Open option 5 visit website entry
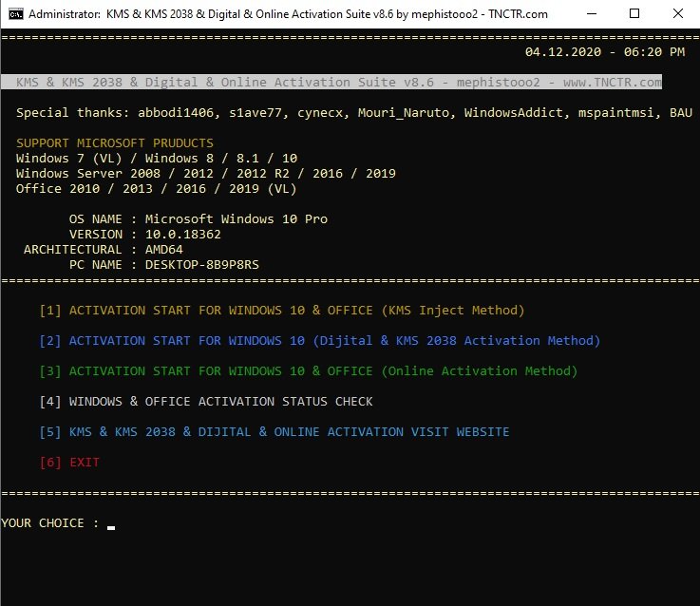 point(274,432)
